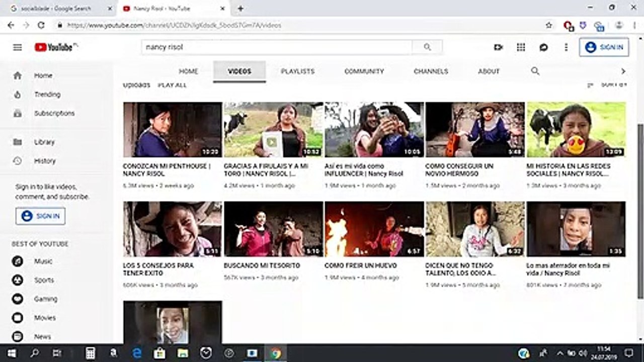
Task: Open the COMMUNITY tab
Action: tap(364, 71)
